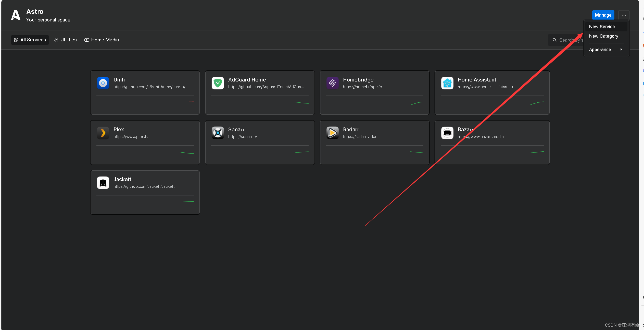Open the three-dot more options menu
This screenshot has height=330, width=644.
pyautogui.click(x=624, y=15)
